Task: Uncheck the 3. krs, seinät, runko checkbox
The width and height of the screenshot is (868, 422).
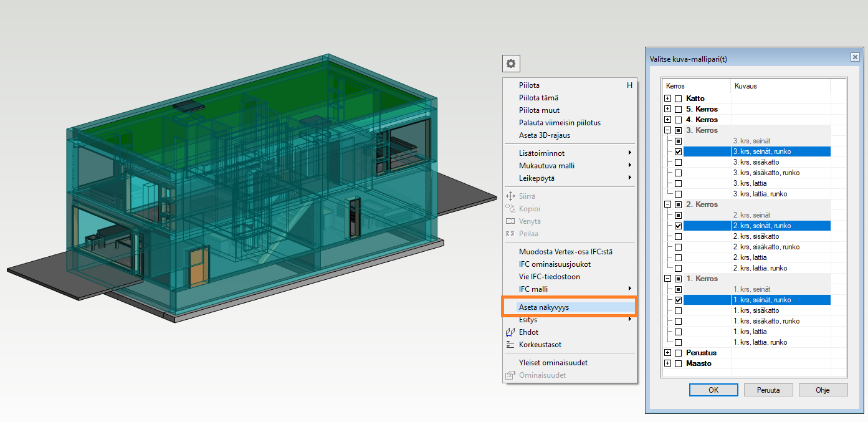Action: coord(678,151)
